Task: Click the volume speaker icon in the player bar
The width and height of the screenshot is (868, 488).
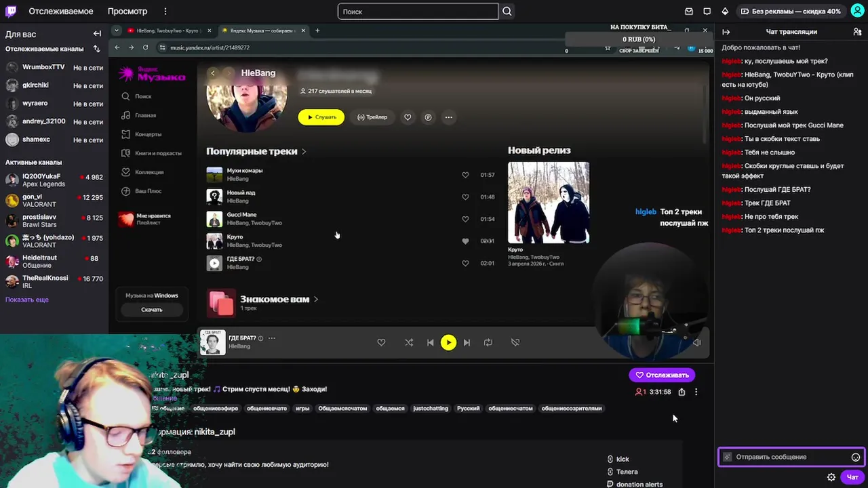Action: [x=696, y=342]
